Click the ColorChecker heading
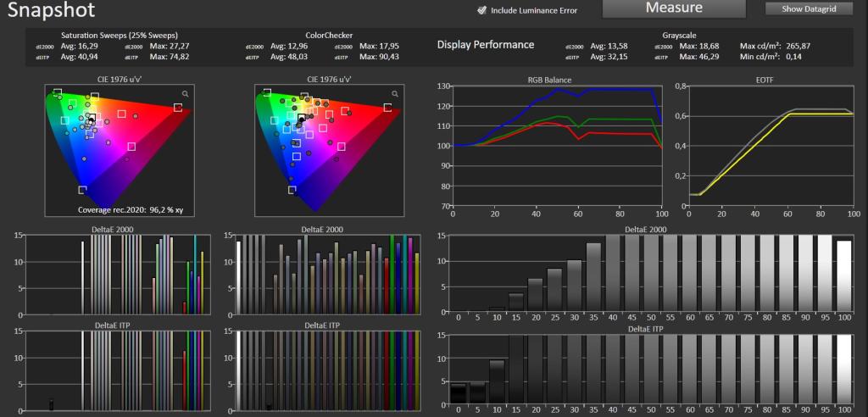Viewport: 868px width, 417px height. tap(329, 36)
